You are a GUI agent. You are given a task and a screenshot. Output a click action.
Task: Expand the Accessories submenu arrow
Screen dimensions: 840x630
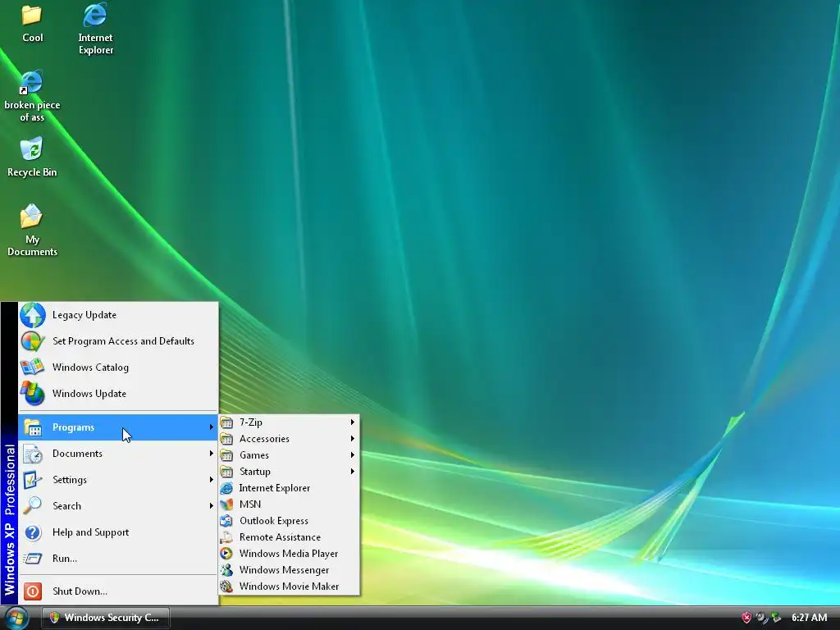tap(353, 439)
